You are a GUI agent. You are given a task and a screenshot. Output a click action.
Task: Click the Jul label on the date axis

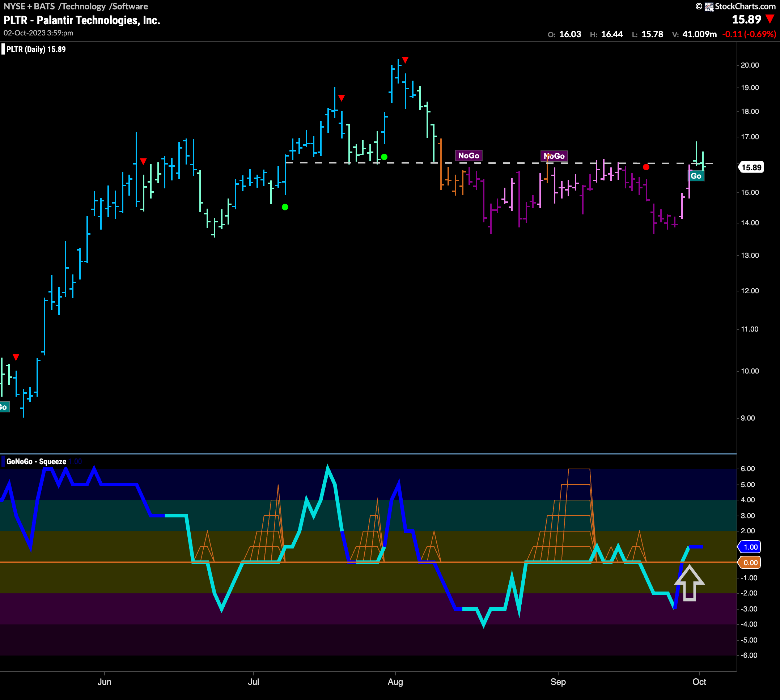(x=253, y=682)
